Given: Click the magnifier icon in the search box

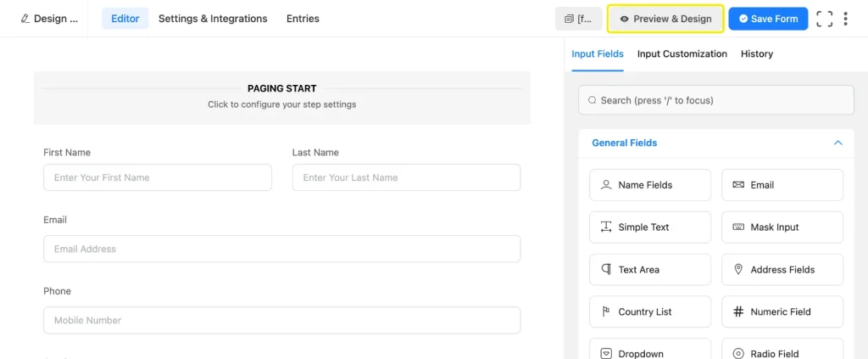Looking at the screenshot, I should click(593, 100).
